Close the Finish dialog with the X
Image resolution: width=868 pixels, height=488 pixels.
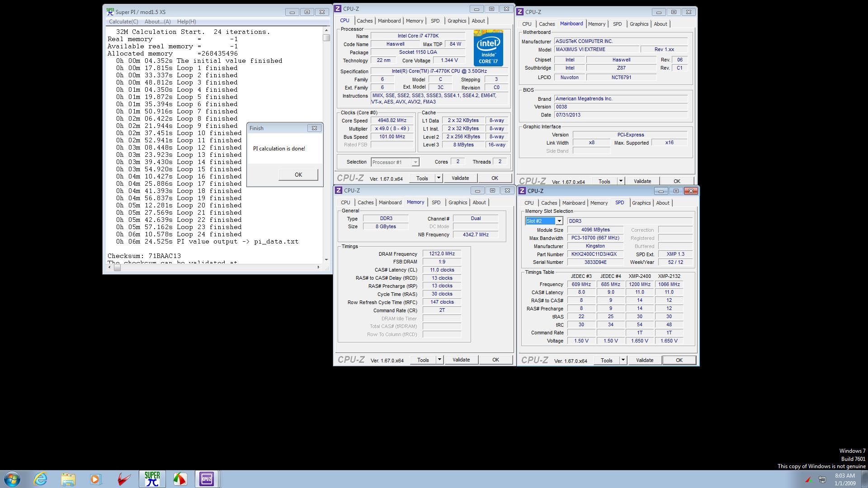coord(315,128)
